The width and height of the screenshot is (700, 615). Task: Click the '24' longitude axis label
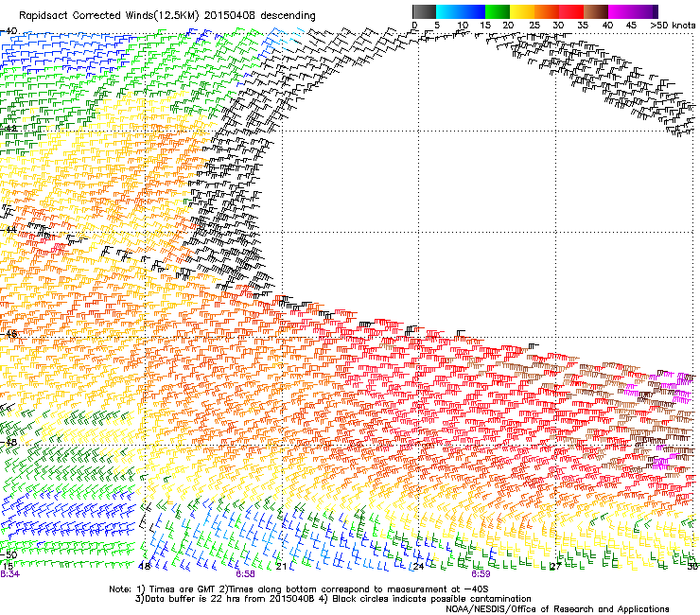pyautogui.click(x=418, y=567)
